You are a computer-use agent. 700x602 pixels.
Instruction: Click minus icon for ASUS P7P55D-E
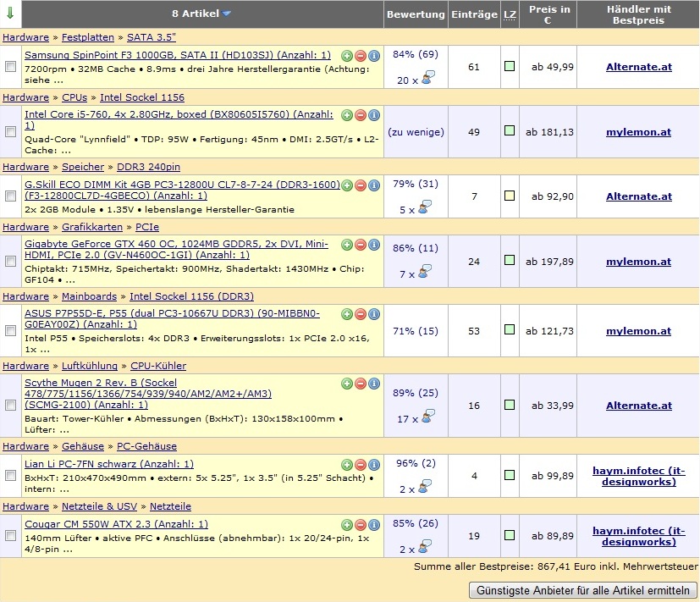[x=361, y=314]
